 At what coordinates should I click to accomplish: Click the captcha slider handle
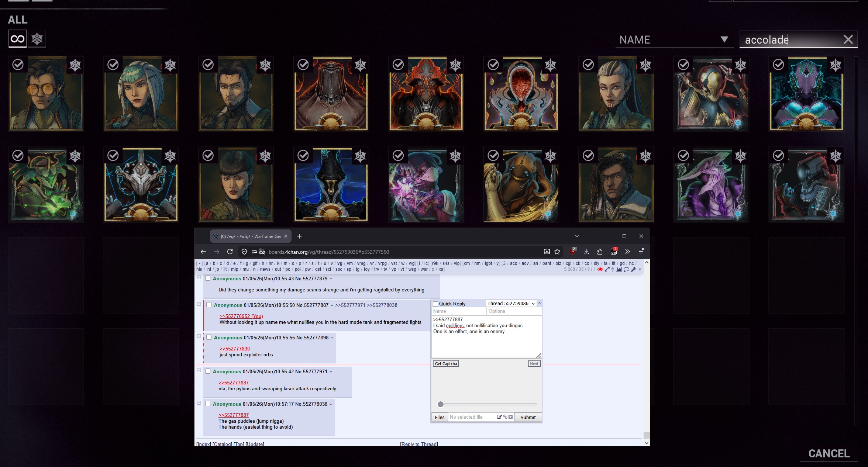tap(440, 404)
